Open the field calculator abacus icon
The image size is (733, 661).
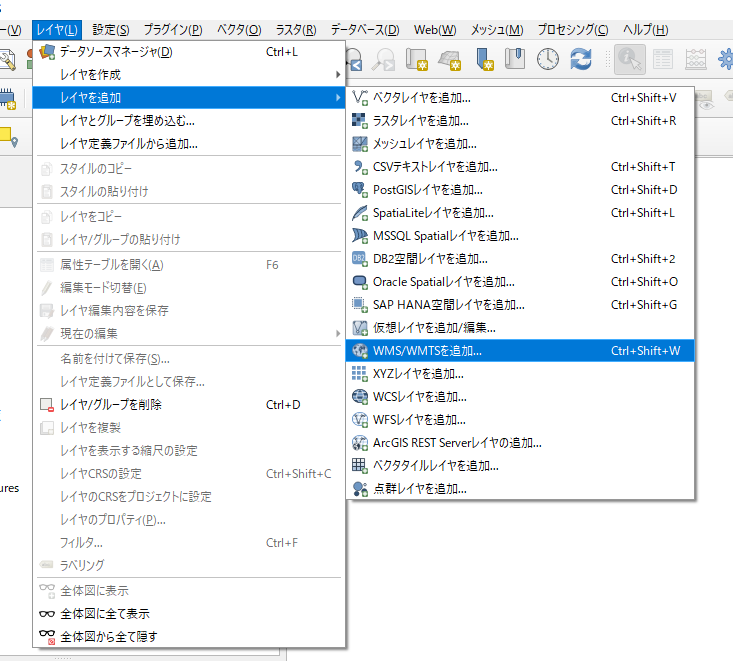(x=696, y=59)
